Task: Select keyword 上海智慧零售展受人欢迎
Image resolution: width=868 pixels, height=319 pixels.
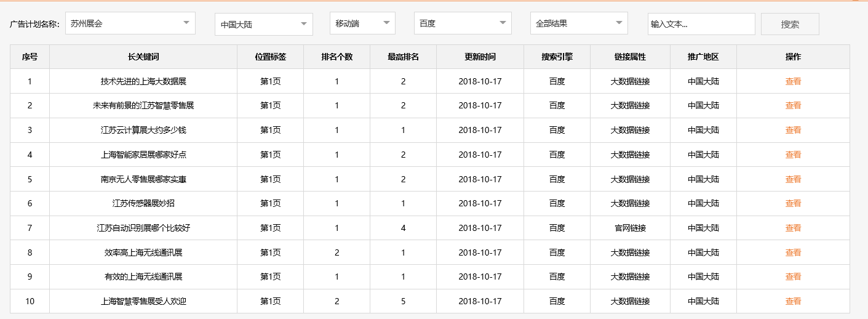Action: [143, 301]
